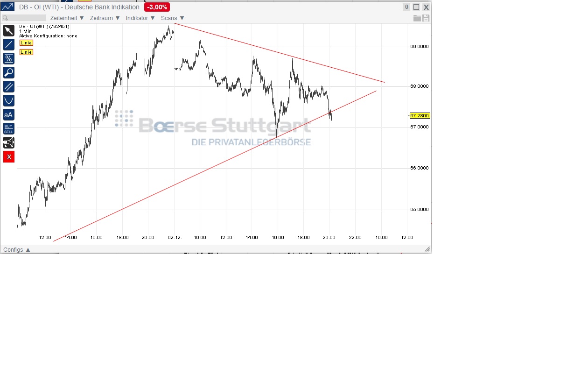Open the BUY/SELL trading panel
This screenshot has width=588, height=368.
(x=8, y=128)
